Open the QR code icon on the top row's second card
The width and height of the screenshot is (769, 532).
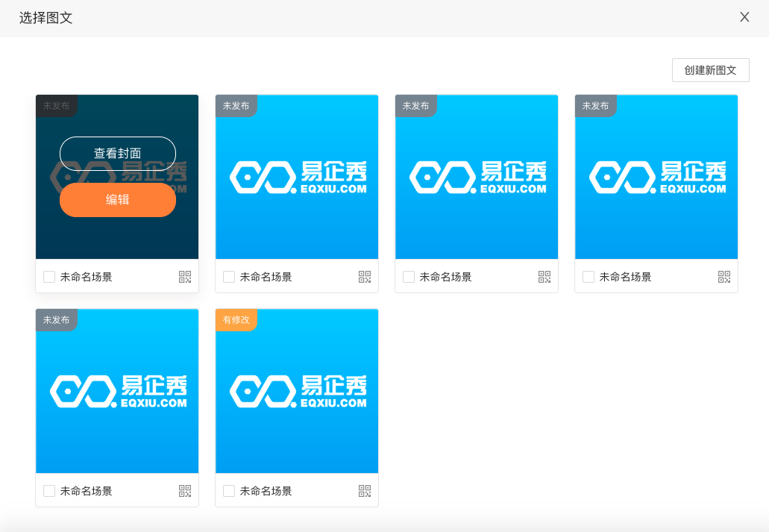[365, 277]
